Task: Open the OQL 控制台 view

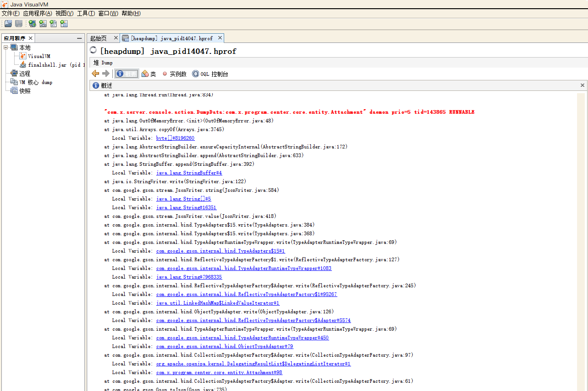Action: 210,74
